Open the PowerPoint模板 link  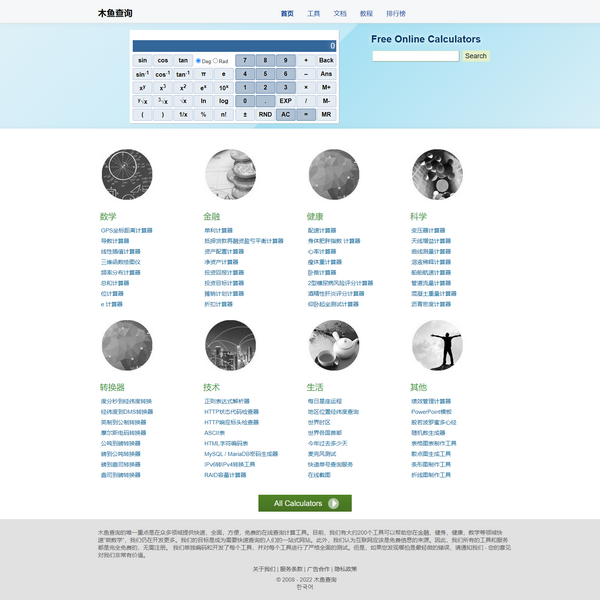pos(432,411)
